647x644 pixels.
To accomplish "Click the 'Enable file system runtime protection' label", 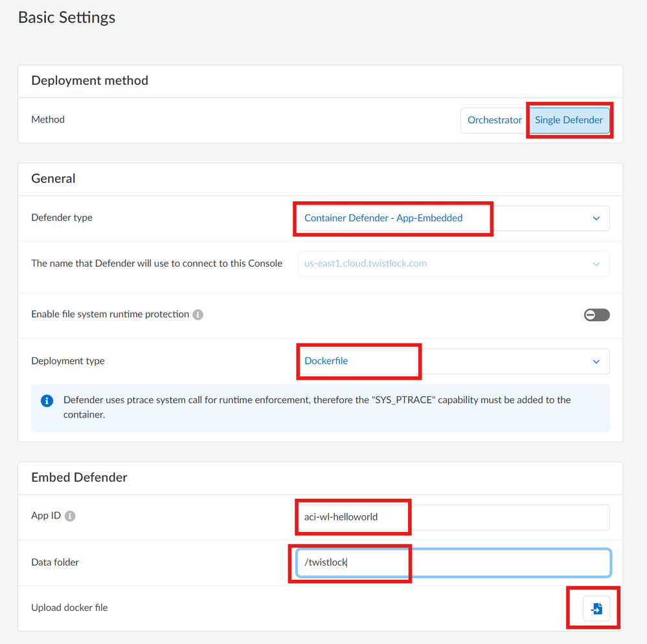I will click(110, 315).
